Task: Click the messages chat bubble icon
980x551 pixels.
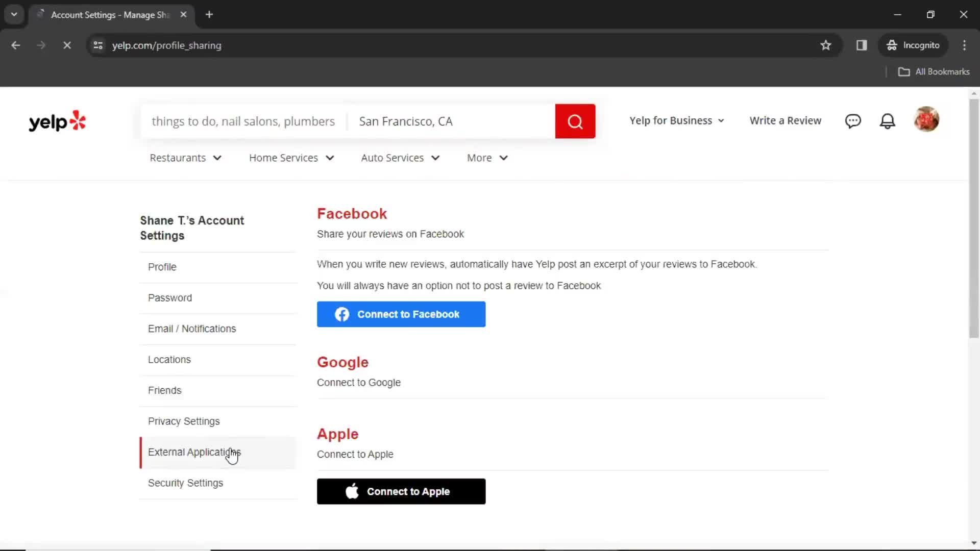Action: tap(853, 120)
